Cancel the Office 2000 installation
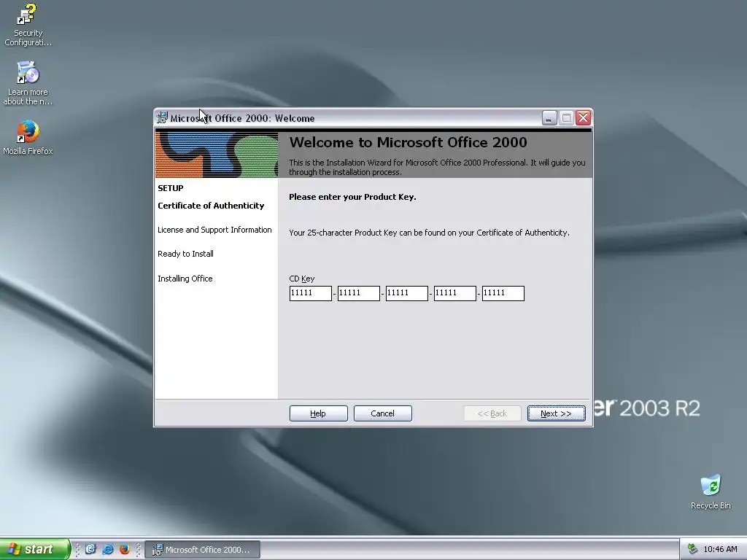This screenshot has width=747, height=560. (x=382, y=413)
